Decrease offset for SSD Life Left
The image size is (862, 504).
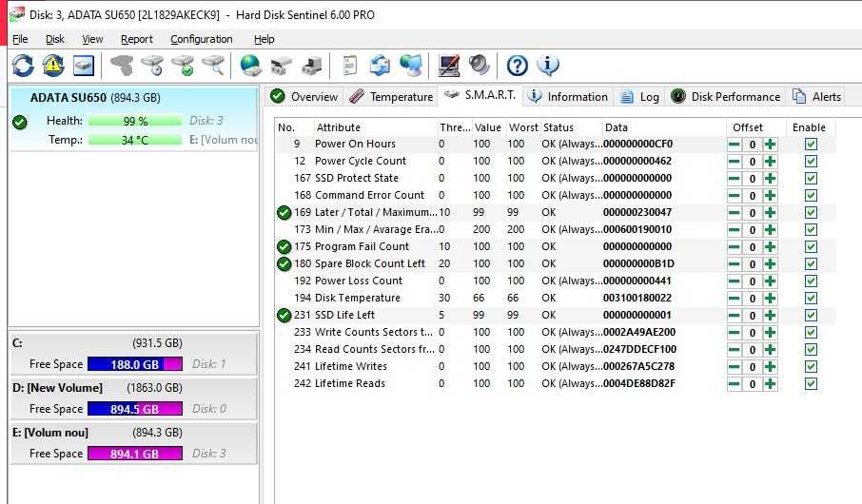click(734, 316)
